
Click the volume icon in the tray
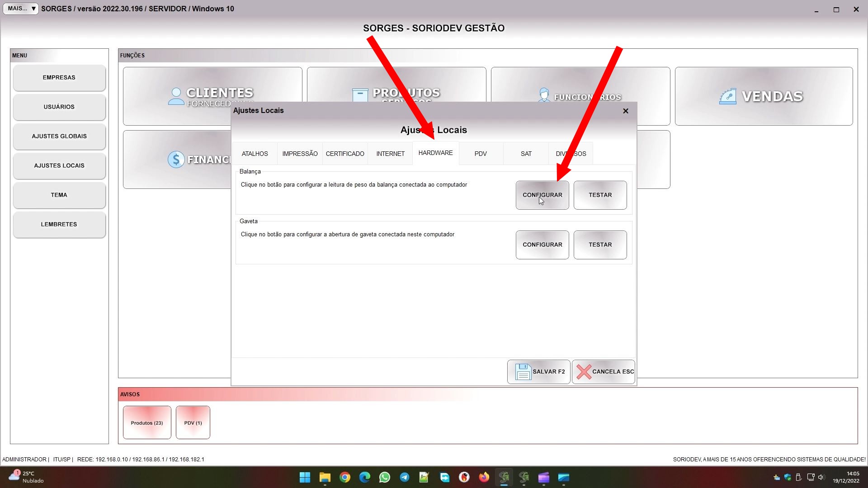[821, 478]
